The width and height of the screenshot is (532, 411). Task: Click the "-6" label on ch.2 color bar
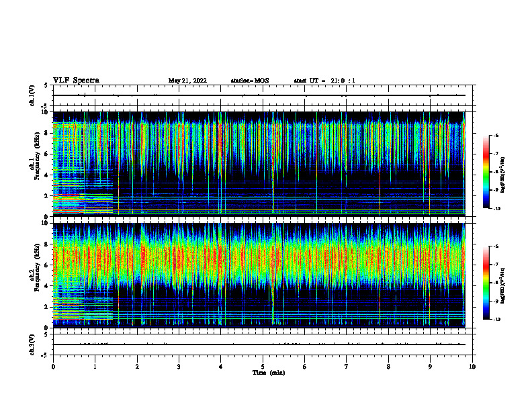[496, 246]
